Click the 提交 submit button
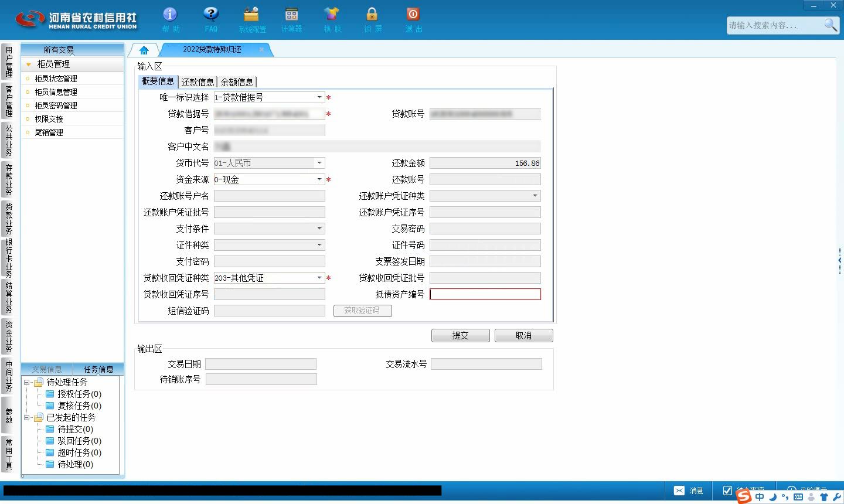This screenshot has width=844, height=504. (x=461, y=335)
